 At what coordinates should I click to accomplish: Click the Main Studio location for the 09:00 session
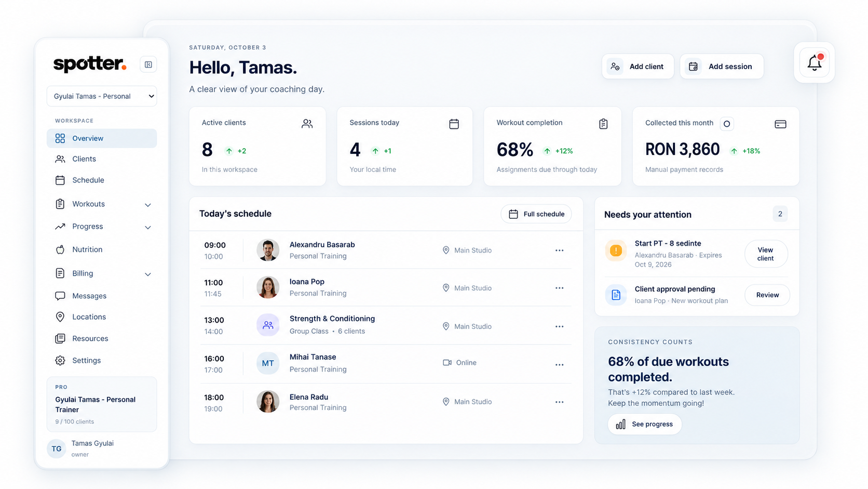467,250
